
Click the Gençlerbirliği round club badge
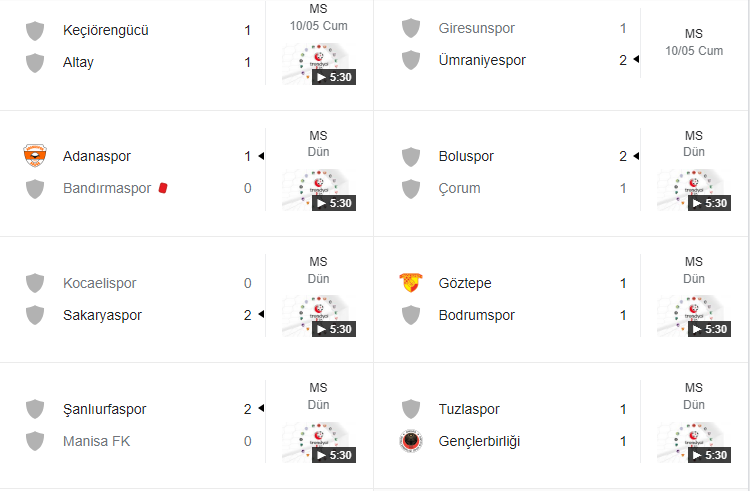pos(411,441)
